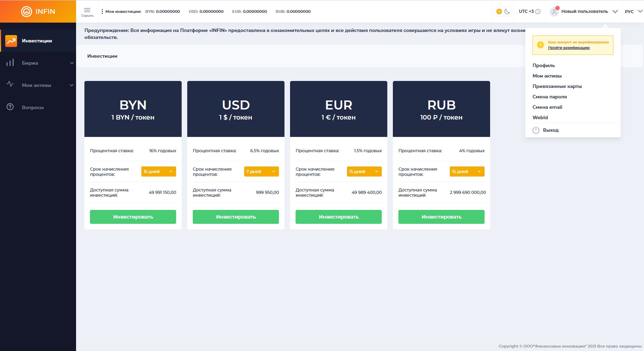Follow the Пройти верификацию link
This screenshot has height=351, width=644.
tap(569, 48)
